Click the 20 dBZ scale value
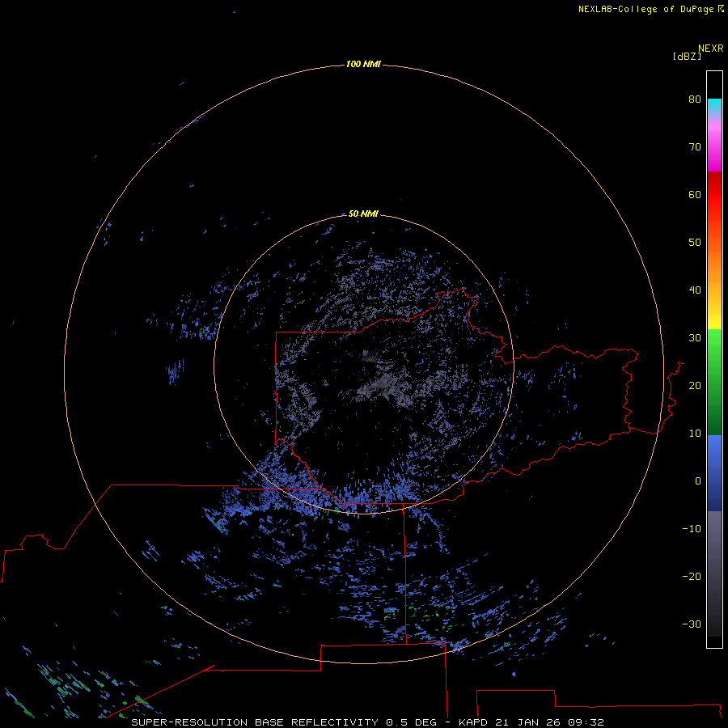 tap(695, 385)
